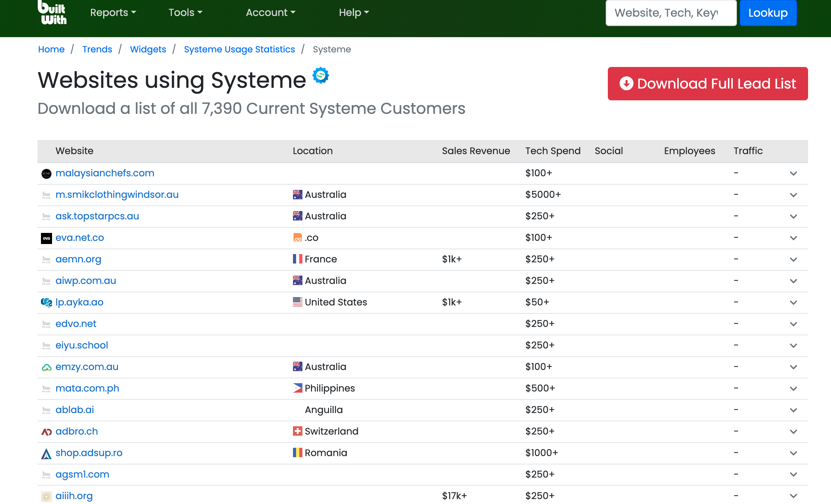Expand the lp.ayka.ao row chevron
Image resolution: width=831 pixels, height=504 pixels.
[793, 302]
